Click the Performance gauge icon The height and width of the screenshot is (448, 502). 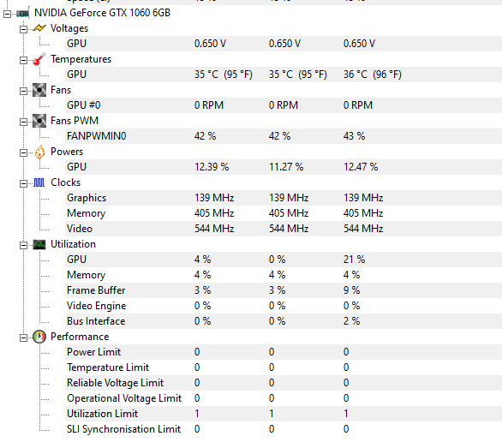coord(39,337)
